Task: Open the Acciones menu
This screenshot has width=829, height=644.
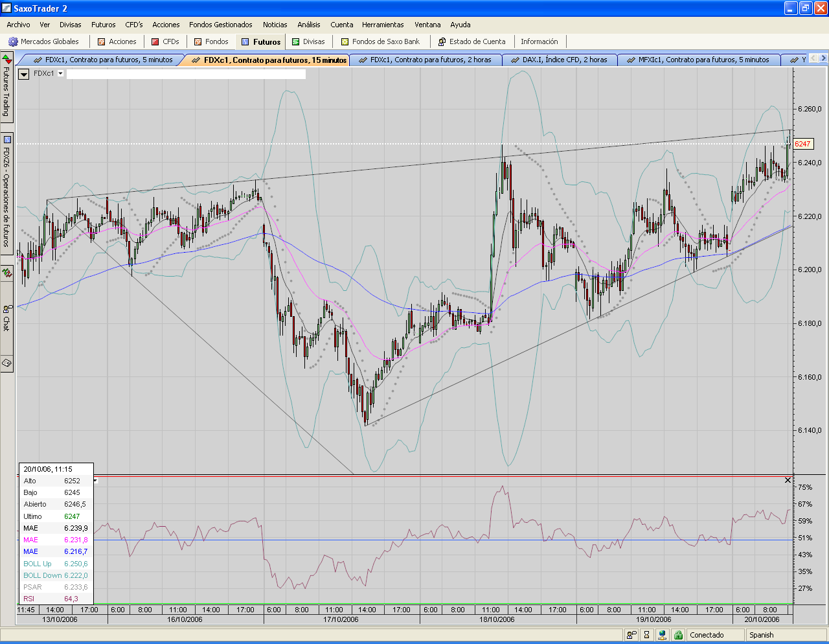Action: tap(166, 25)
